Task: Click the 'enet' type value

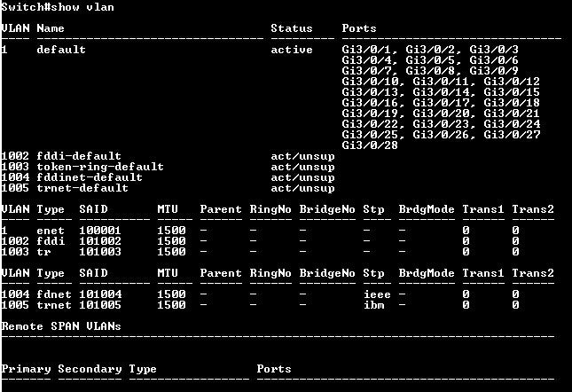Action: (51, 231)
